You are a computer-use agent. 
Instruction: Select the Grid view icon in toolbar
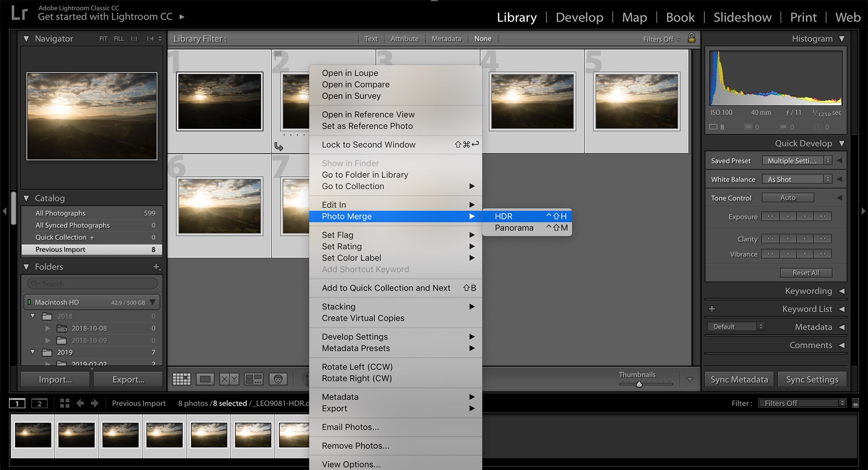click(181, 379)
